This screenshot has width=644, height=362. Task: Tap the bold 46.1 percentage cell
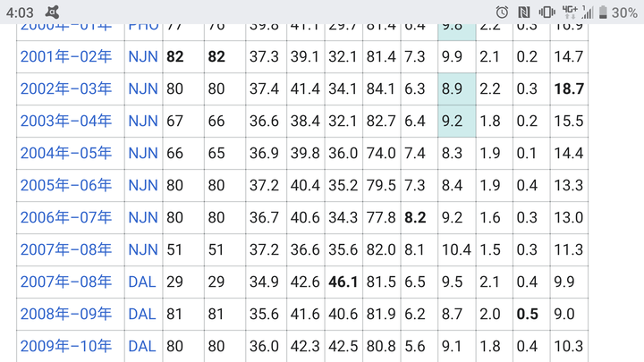click(343, 282)
